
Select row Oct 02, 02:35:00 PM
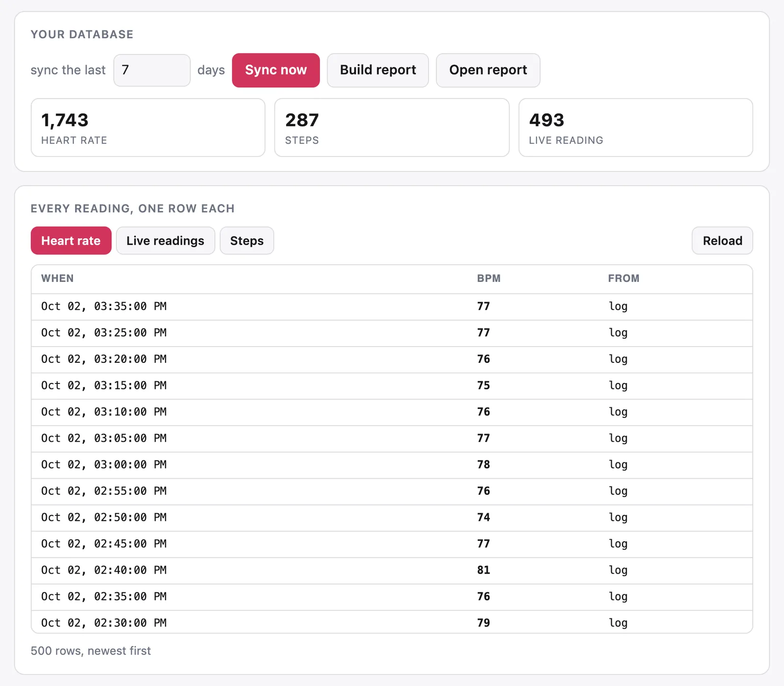tap(392, 597)
